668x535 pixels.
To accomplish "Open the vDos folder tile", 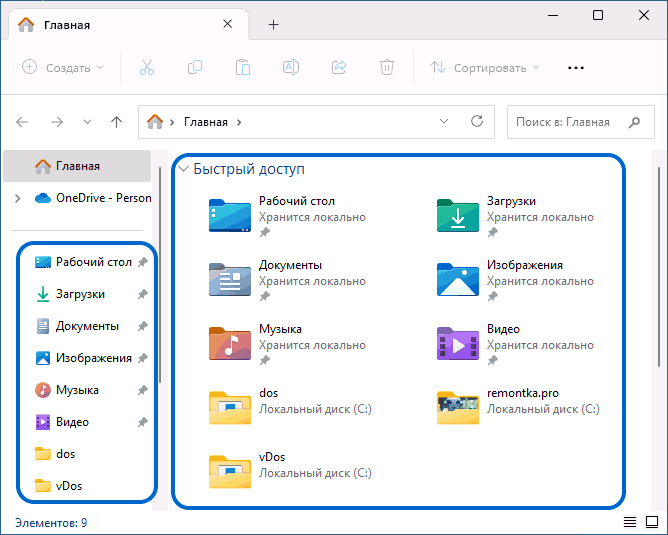I will pyautogui.click(x=292, y=469).
